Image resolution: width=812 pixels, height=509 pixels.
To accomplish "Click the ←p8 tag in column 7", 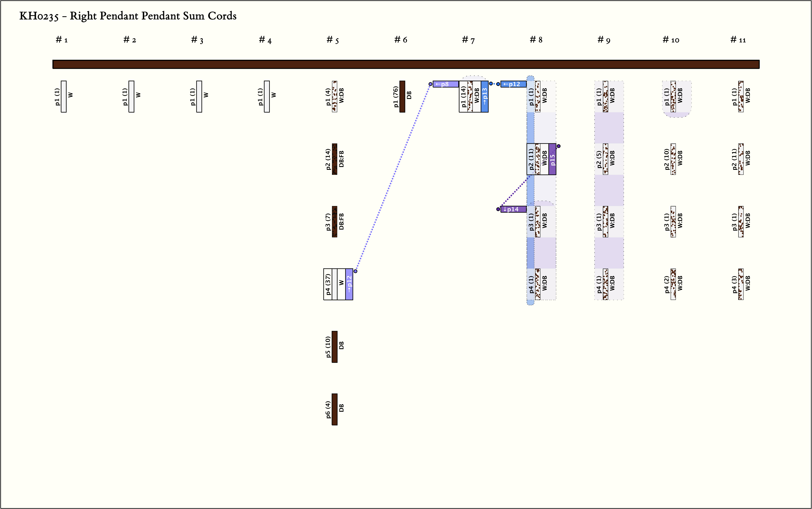I will coord(445,84).
